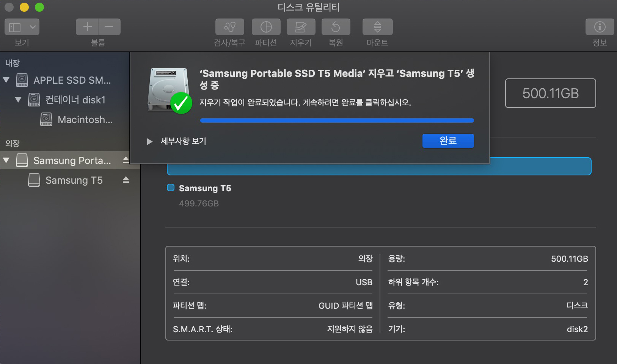The image size is (617, 364).
Task: Click the GUID 파티션 맵 value
Action: point(345,306)
